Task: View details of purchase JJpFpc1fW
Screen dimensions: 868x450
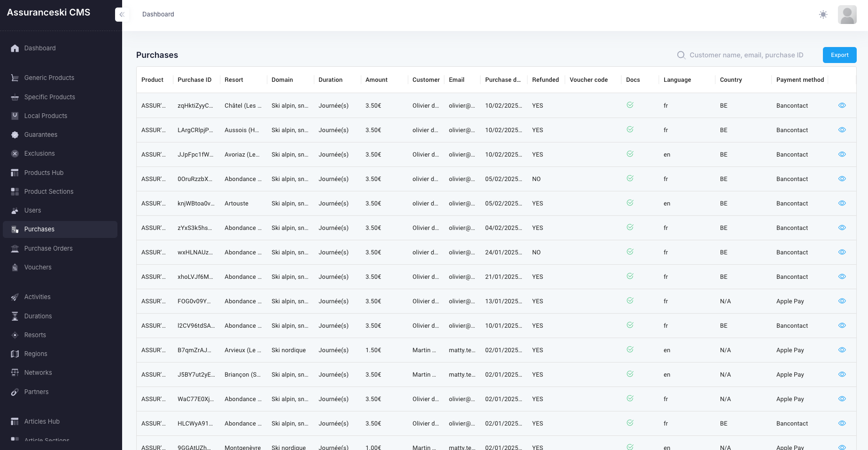Action: point(842,154)
